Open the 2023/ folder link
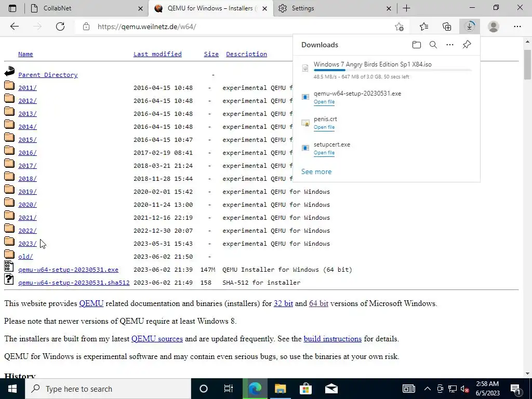The width and height of the screenshot is (532, 399). 27,244
